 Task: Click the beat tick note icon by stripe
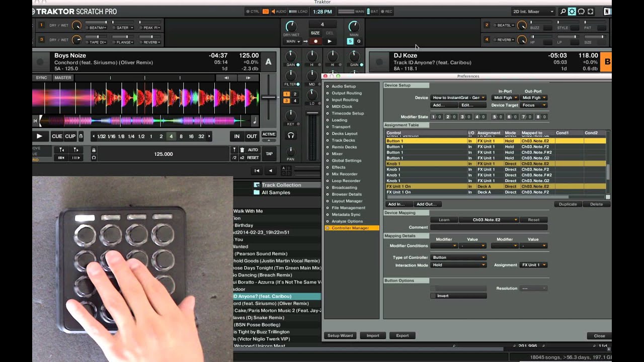pyautogui.click(x=254, y=121)
